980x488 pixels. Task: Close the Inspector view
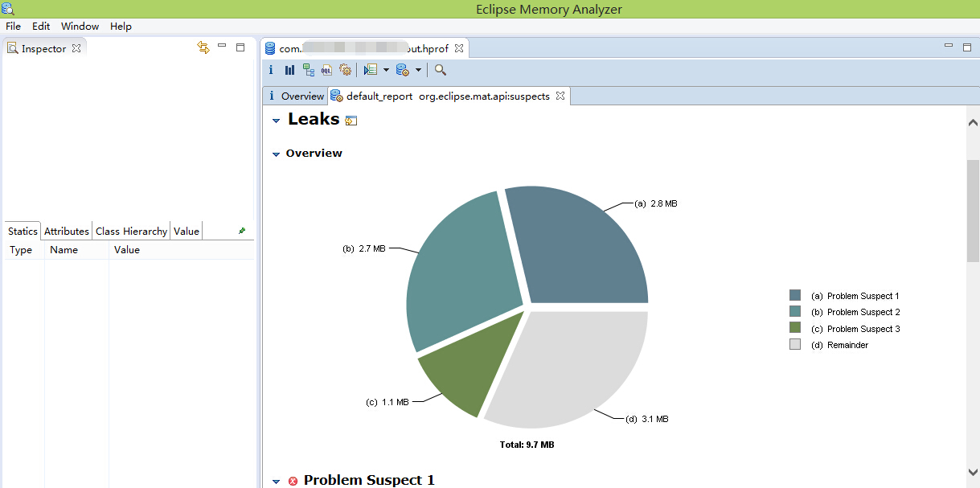[x=76, y=48]
